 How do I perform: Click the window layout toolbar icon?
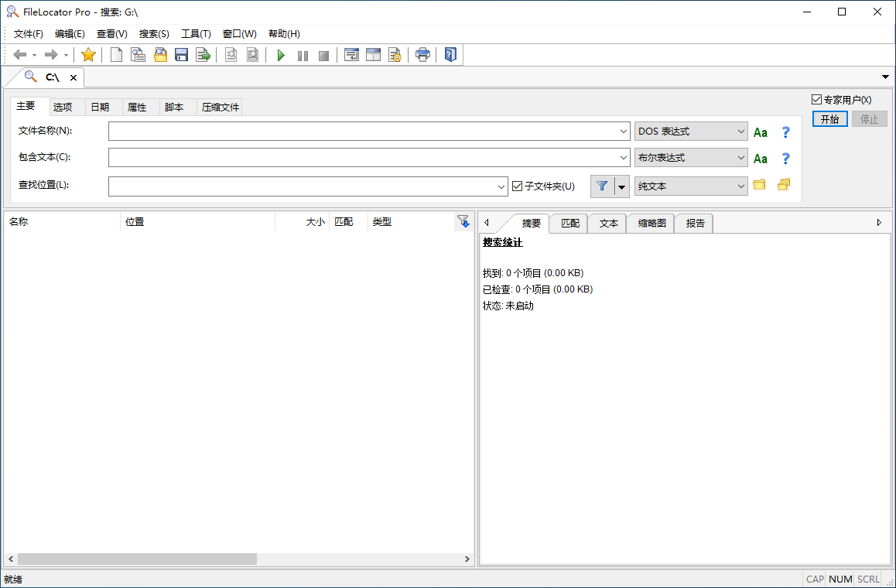click(373, 55)
